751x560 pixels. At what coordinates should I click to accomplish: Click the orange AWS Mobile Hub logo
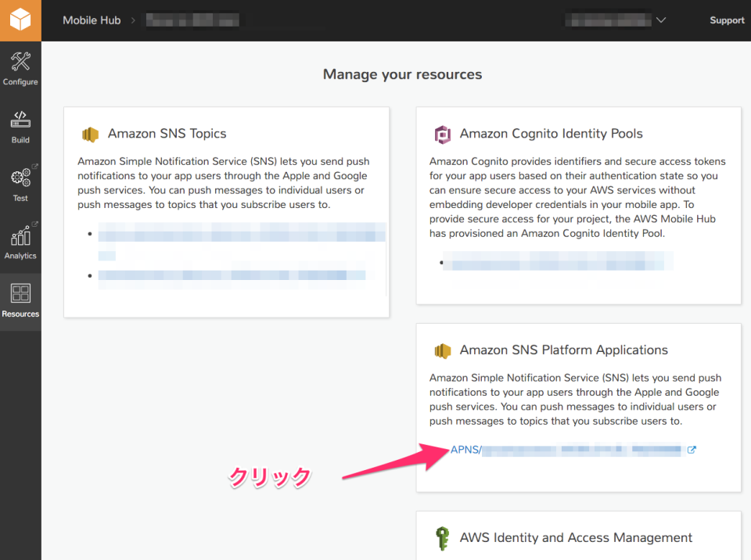20,20
